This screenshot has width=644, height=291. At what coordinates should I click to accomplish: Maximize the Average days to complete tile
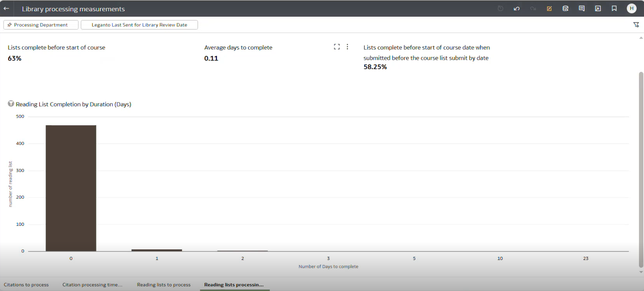(x=337, y=47)
